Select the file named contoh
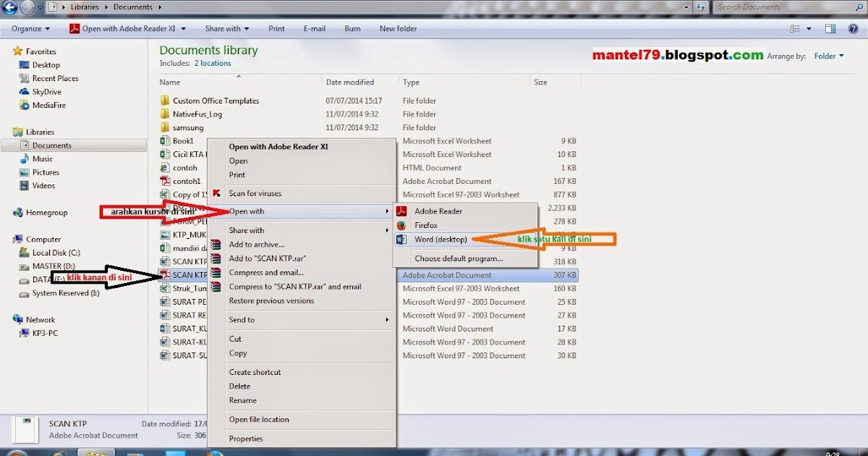 [185, 168]
